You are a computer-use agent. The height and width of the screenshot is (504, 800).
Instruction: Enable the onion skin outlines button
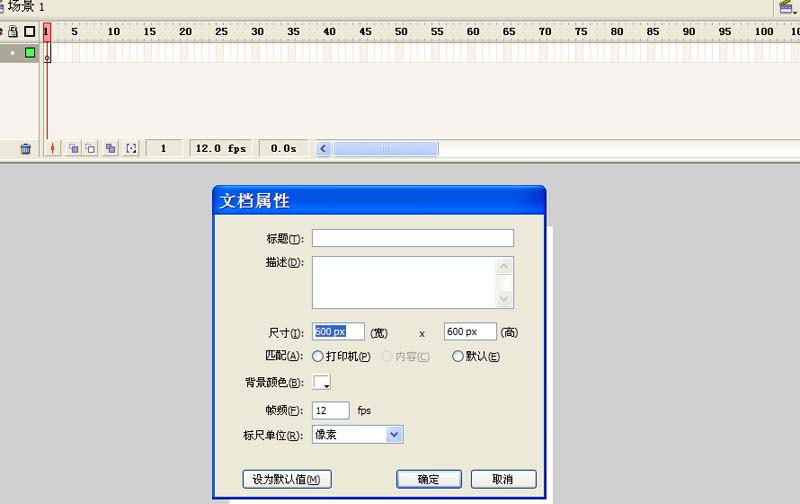tap(90, 148)
